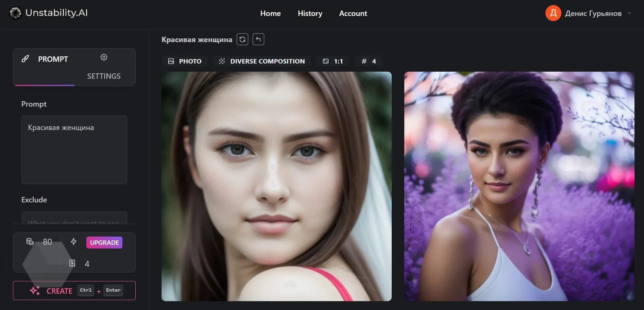Viewport: 644px width, 310px height.
Task: Click the coins credit icon
Action: 30,241
